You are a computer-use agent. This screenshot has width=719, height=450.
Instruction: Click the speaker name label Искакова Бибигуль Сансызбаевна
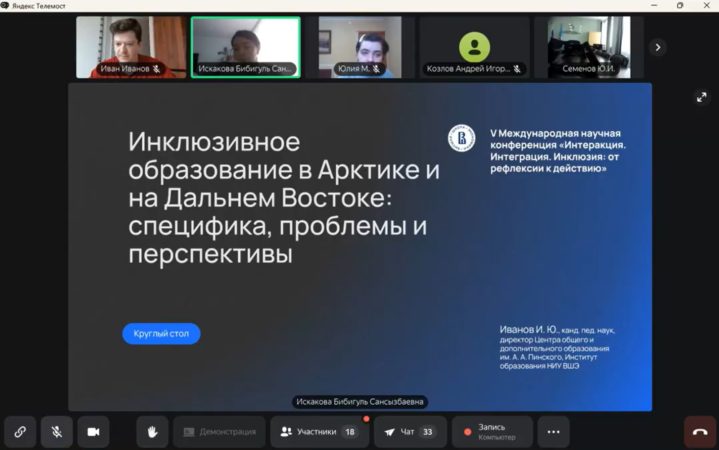360,402
